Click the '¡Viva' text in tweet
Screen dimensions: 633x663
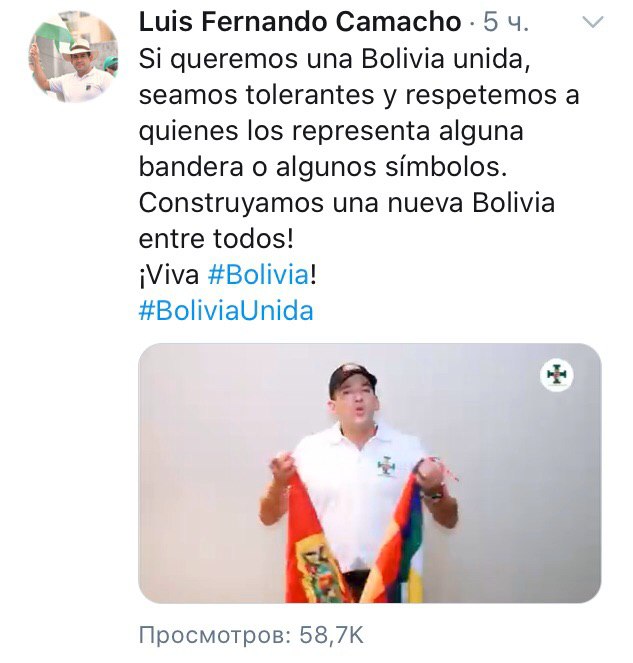[x=169, y=275]
